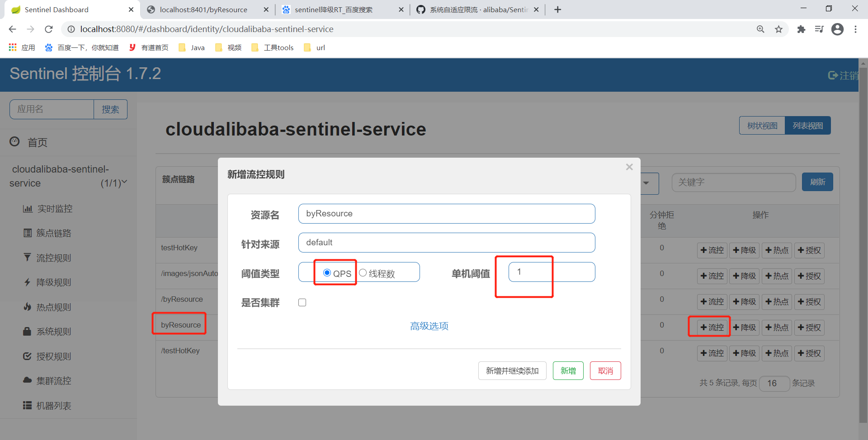
Task: Bookmark this page with star icon
Action: (x=778, y=29)
